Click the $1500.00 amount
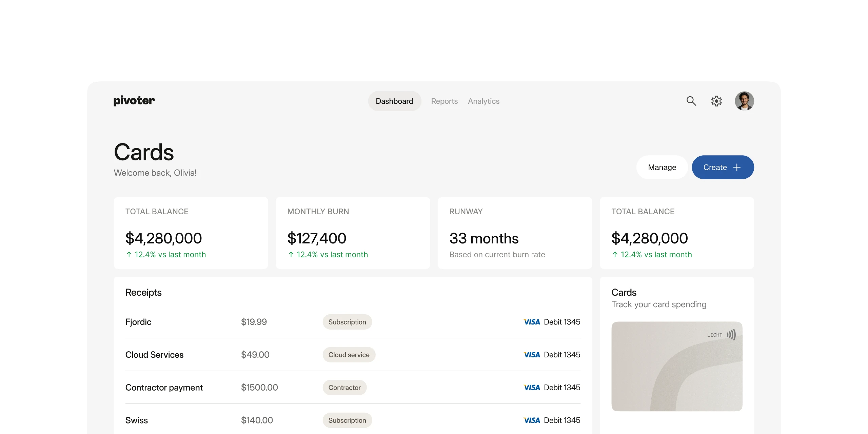Screen dimensions: 868x434 click(259, 388)
